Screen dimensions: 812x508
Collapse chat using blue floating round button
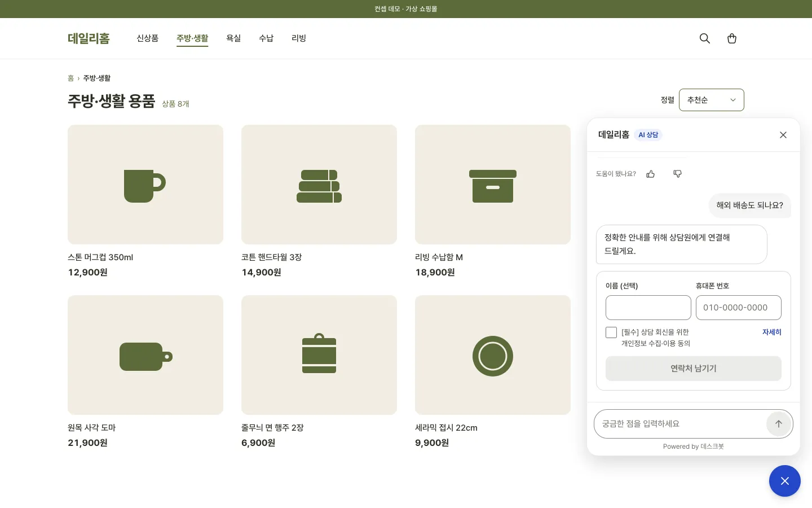coord(785,481)
